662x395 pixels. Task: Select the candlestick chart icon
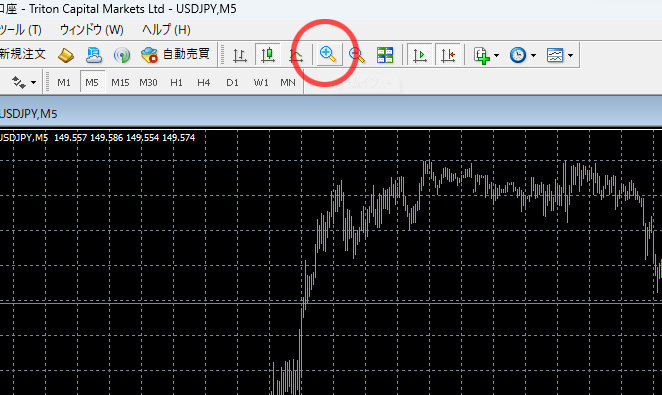click(268, 55)
